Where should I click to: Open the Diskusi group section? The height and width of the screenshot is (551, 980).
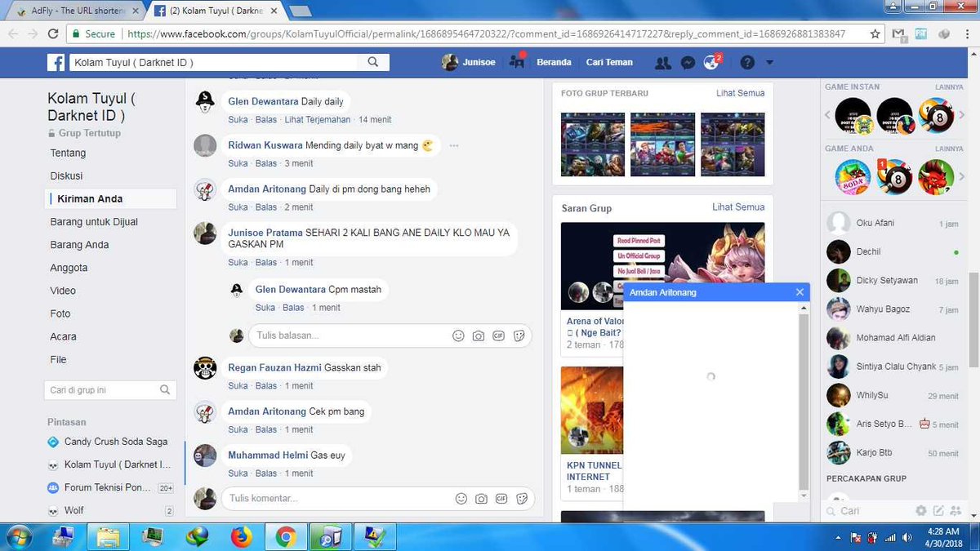66,176
